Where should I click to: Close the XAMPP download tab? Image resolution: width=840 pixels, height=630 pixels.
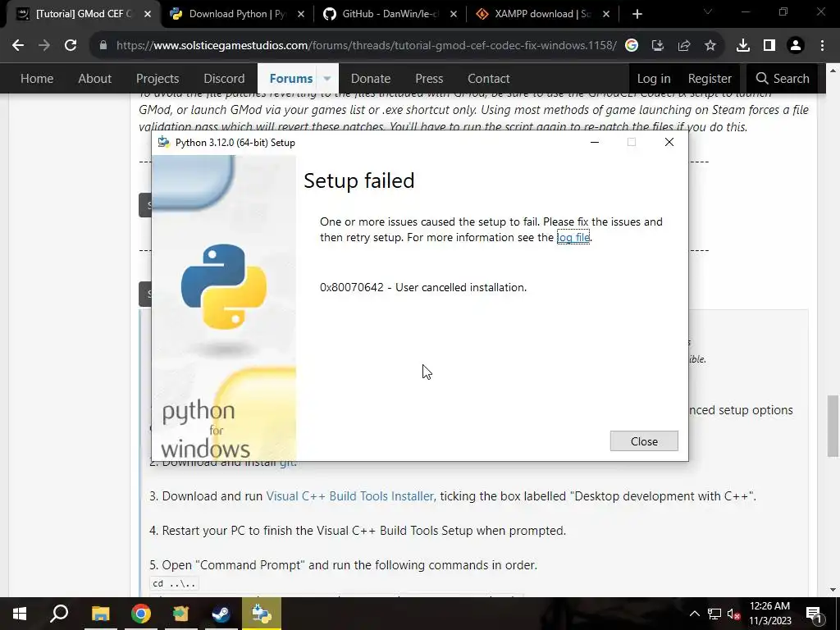click(606, 14)
